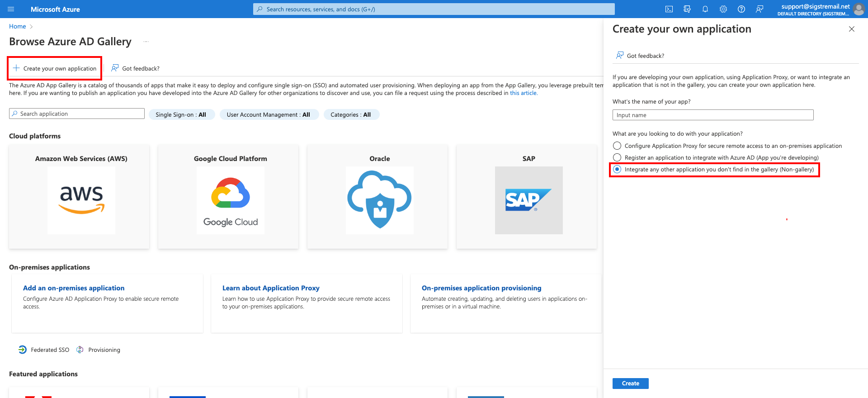
Task: Click the Cloud platforms heading
Action: tap(35, 136)
